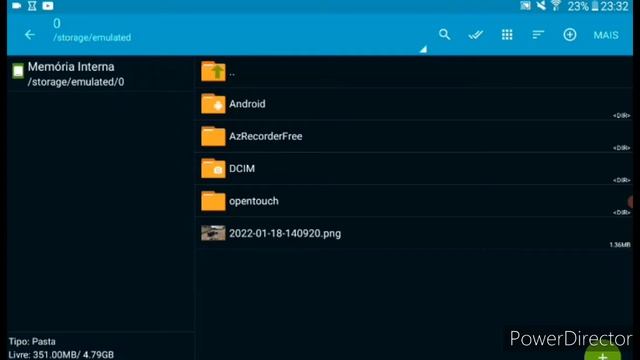Tap the green floating plus button
Screen dimensions: 640x360
(x=602, y=353)
